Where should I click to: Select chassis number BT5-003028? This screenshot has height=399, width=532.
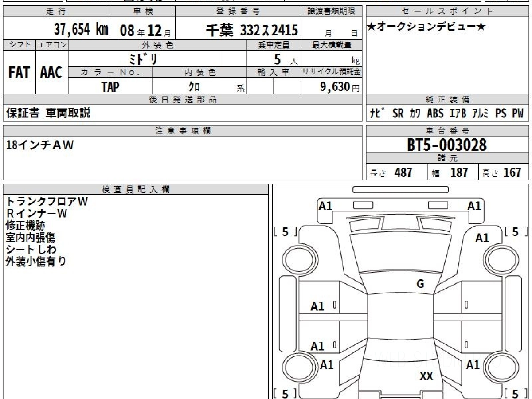(447, 145)
